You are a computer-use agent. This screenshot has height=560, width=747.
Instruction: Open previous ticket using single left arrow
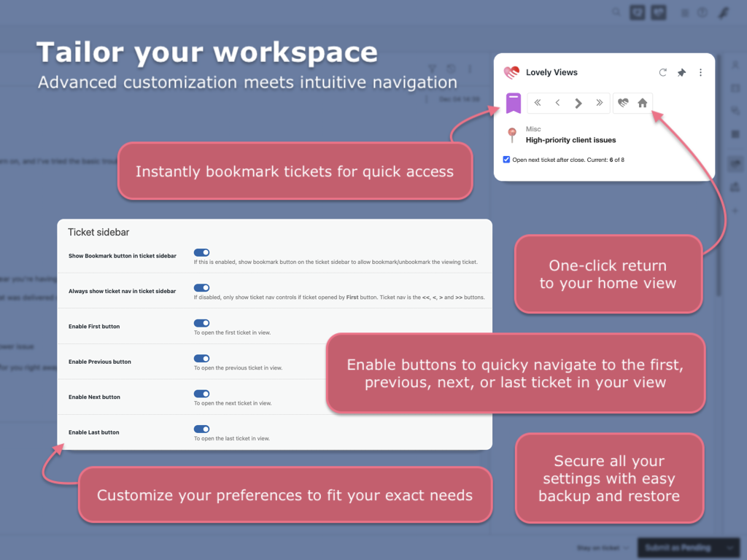tap(558, 103)
